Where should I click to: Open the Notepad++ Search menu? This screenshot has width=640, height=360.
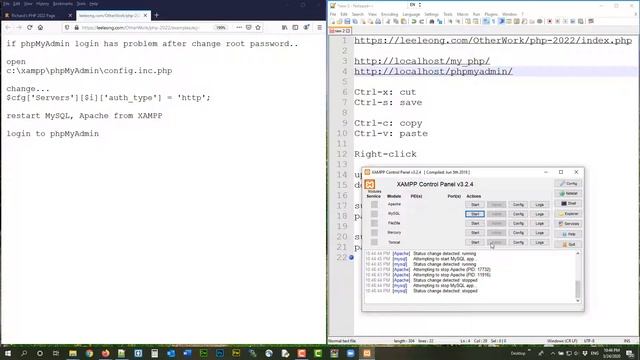pyautogui.click(x=358, y=14)
